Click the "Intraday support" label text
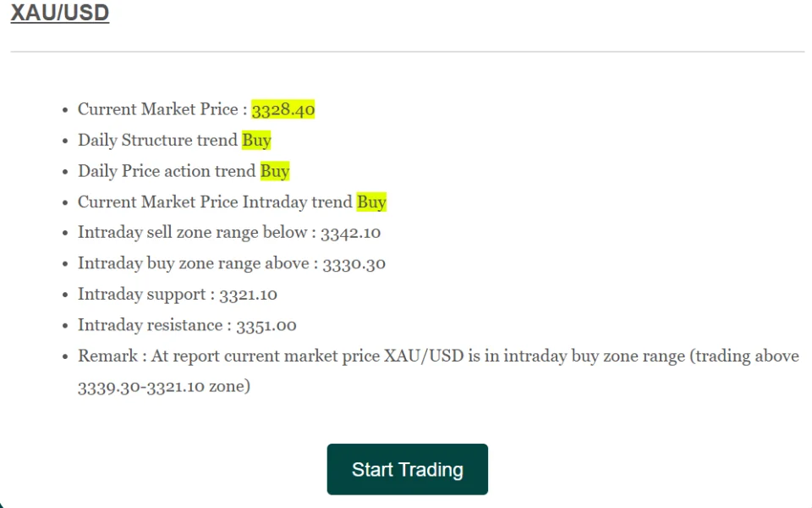Viewport: 812px width, 508px height. tap(141, 295)
